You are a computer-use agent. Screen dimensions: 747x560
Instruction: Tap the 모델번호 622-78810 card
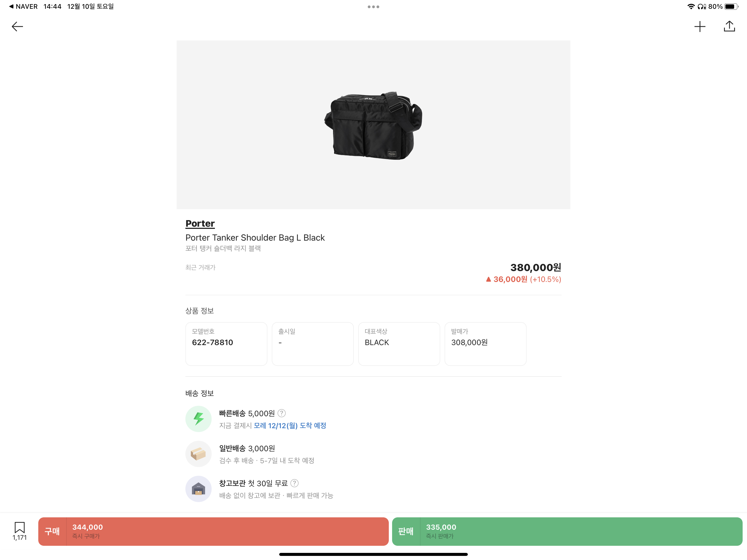pyautogui.click(x=226, y=343)
